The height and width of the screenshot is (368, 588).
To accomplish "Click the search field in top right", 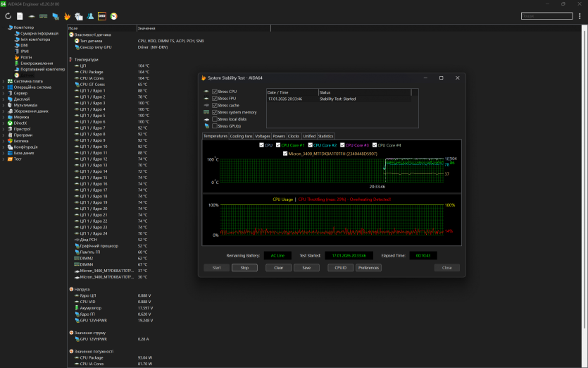I will 546,16.
